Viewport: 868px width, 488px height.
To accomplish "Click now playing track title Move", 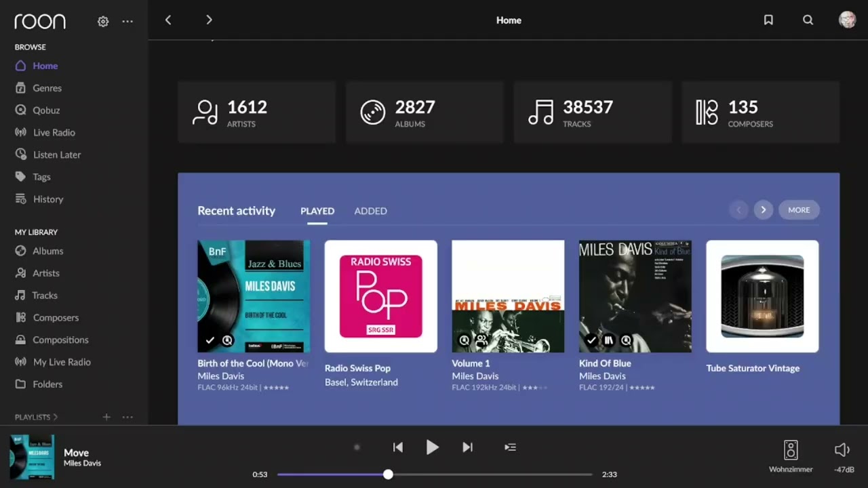I will (76, 453).
